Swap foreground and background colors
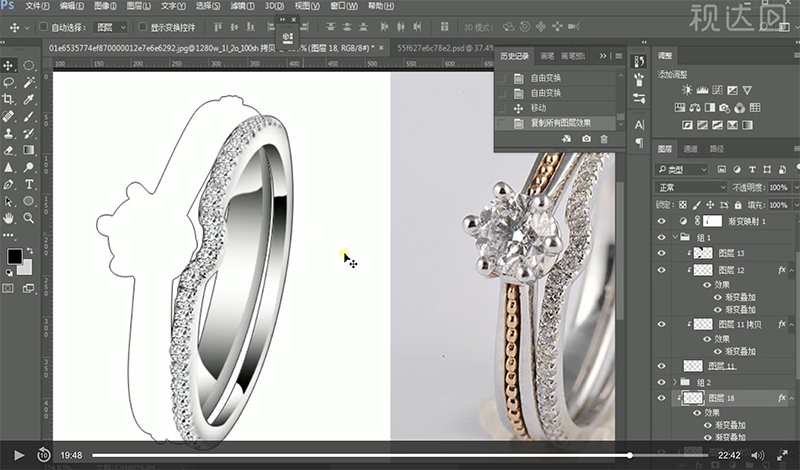This screenshot has width=800, height=470. click(30, 251)
